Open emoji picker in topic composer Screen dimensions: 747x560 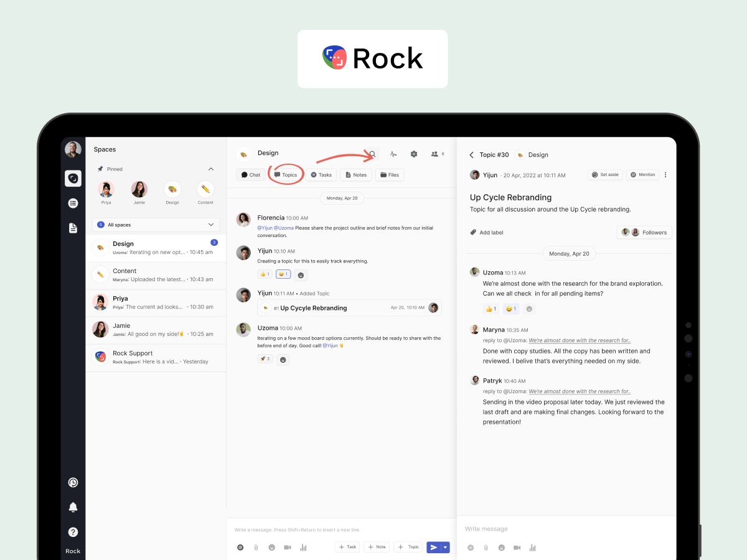tap(502, 548)
